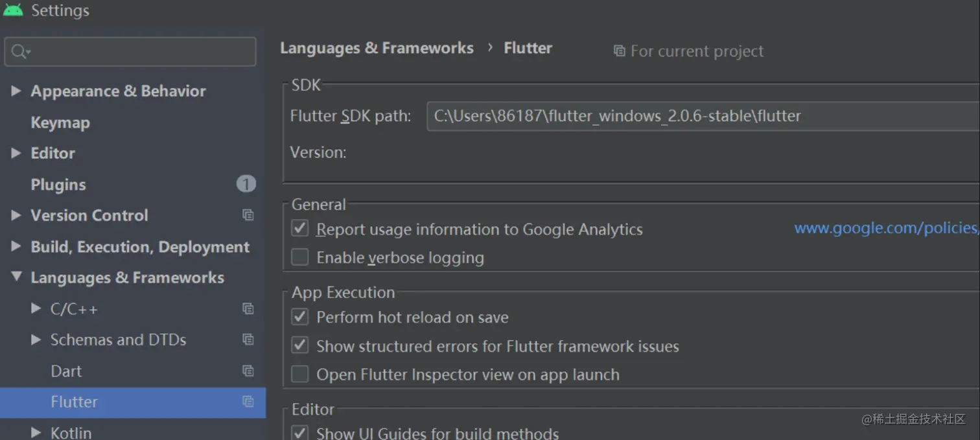Click the Plugins update count badge
The width and height of the screenshot is (980, 440).
[246, 185]
